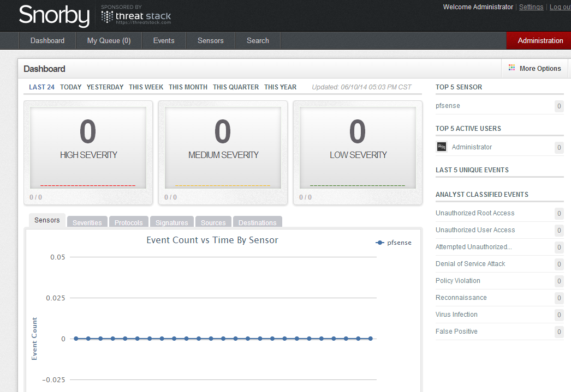Open My Queue (0)
This screenshot has height=392, width=571.
pyautogui.click(x=109, y=40)
